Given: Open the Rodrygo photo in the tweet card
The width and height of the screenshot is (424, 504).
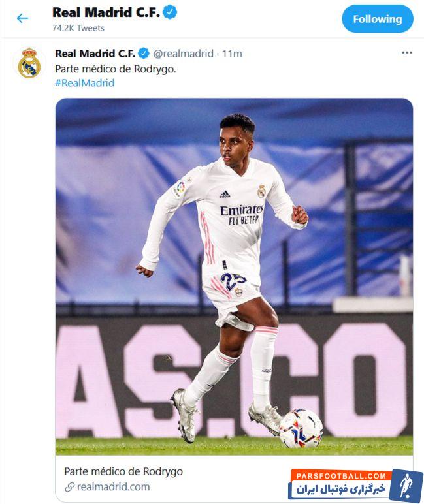Looking at the screenshot, I should coord(234,277).
